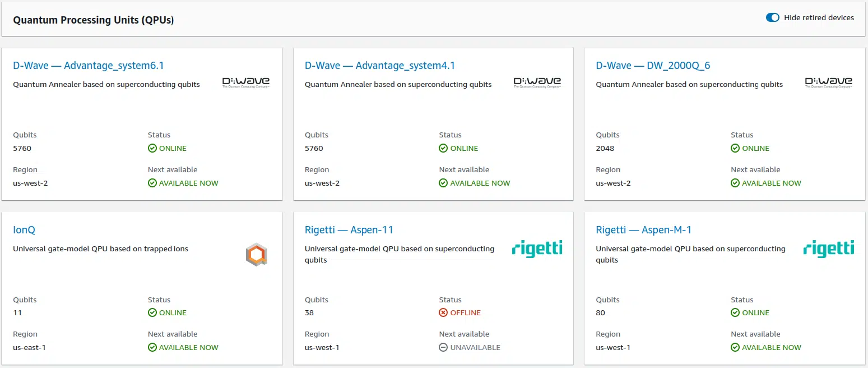Click Rigetti logo on Aspen-M-1 card
Image resolution: width=868 pixels, height=368 pixels.
click(828, 249)
